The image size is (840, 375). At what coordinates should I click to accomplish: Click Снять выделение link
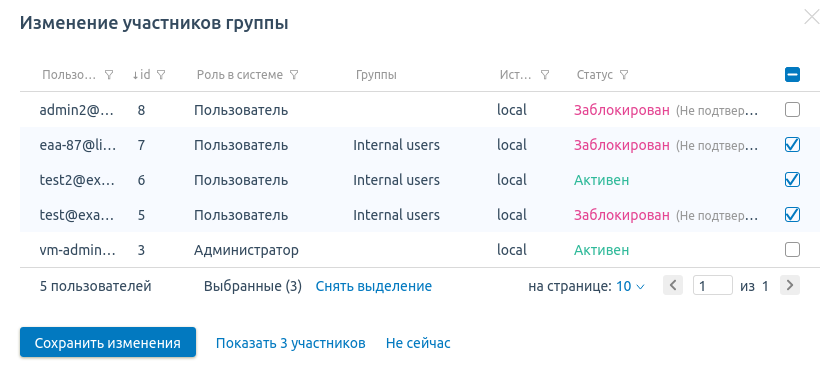(x=374, y=286)
